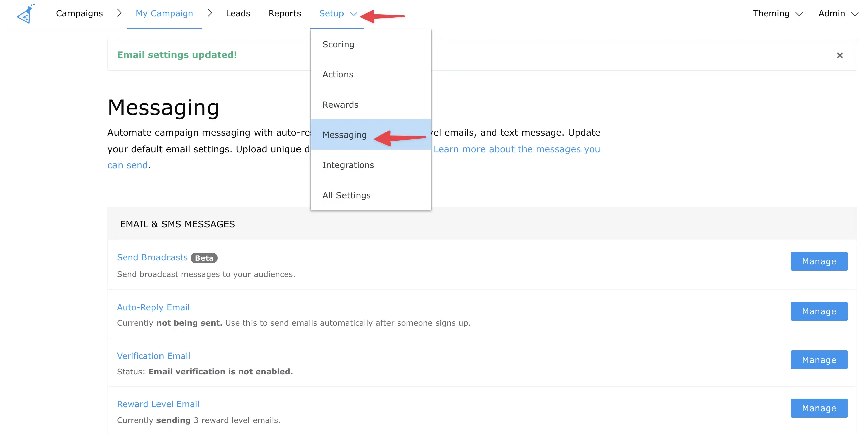The height and width of the screenshot is (434, 868).
Task: Select the Actions menu option
Action: pyautogui.click(x=338, y=74)
